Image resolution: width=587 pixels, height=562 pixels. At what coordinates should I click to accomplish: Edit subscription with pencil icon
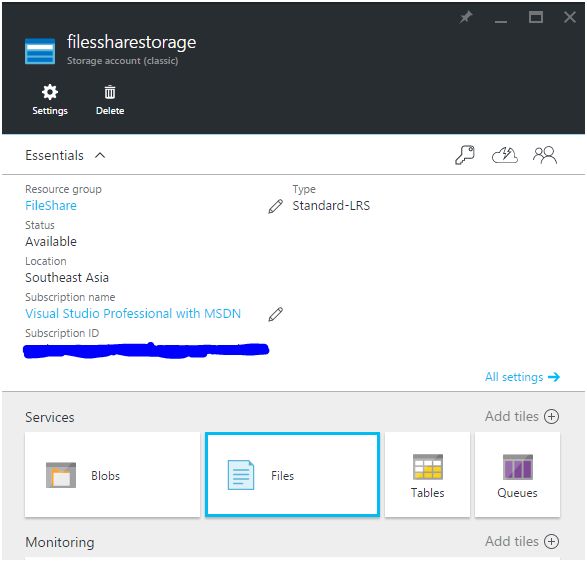tap(275, 314)
